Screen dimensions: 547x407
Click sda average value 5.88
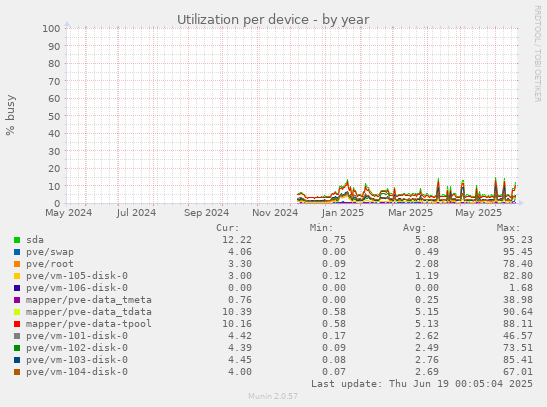[427, 240]
